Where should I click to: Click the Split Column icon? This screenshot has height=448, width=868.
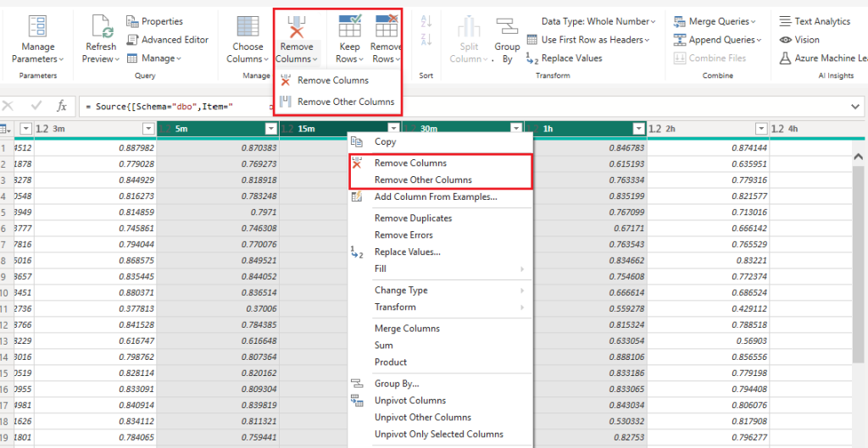coord(469,26)
